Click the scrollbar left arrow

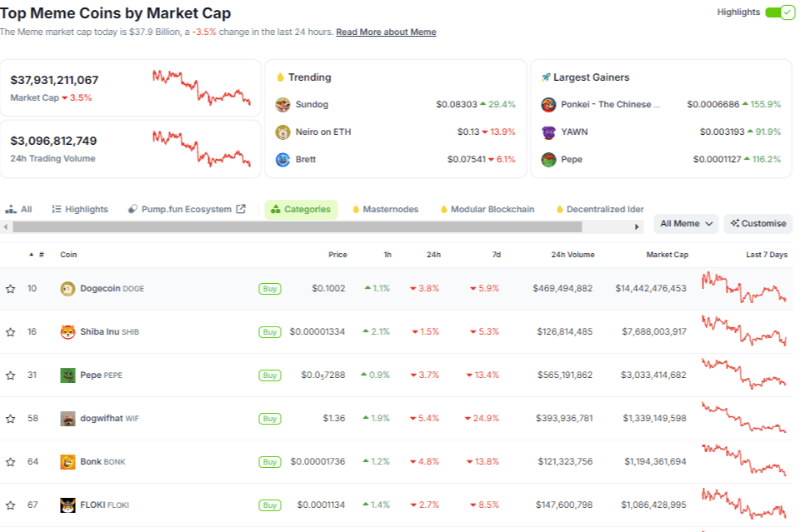tap(6, 226)
